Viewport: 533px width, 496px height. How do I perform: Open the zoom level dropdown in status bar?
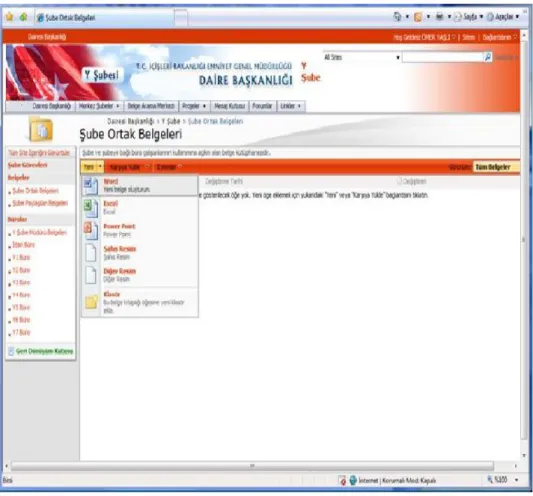point(516,480)
